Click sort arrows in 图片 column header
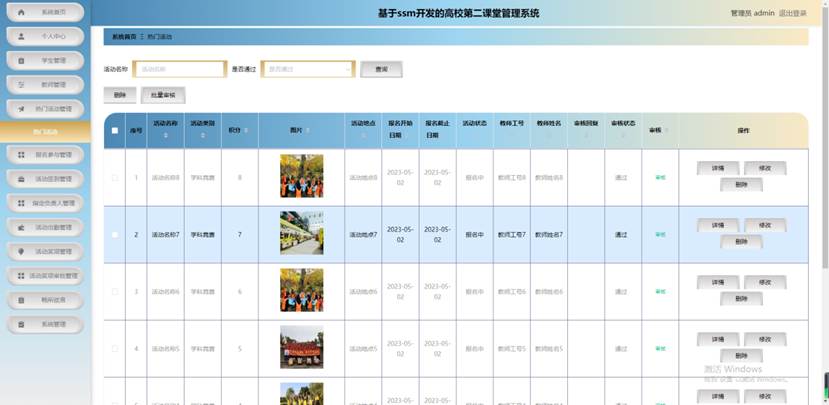The height and width of the screenshot is (405, 829). (308, 130)
